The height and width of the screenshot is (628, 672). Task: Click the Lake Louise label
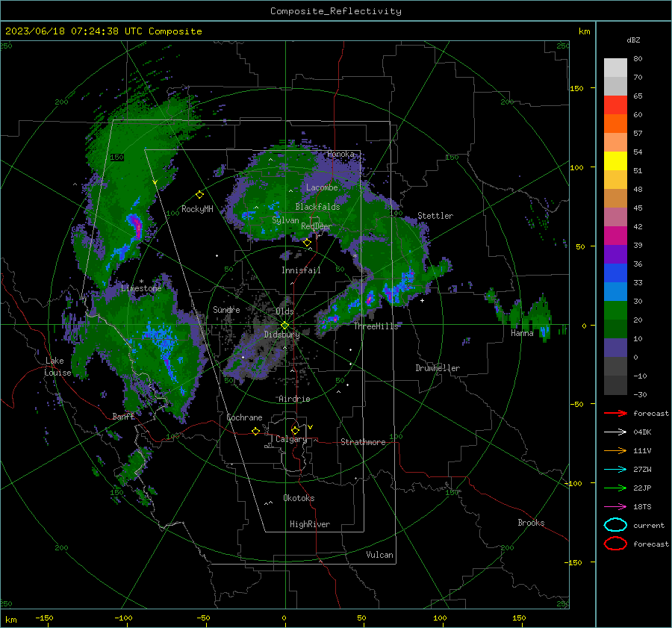click(x=57, y=367)
